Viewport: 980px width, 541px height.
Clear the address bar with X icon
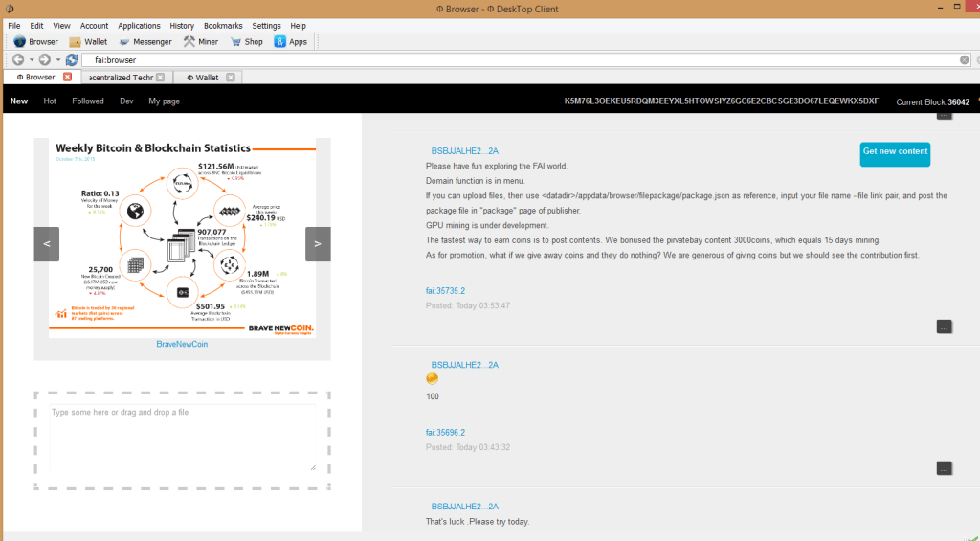coord(965,60)
